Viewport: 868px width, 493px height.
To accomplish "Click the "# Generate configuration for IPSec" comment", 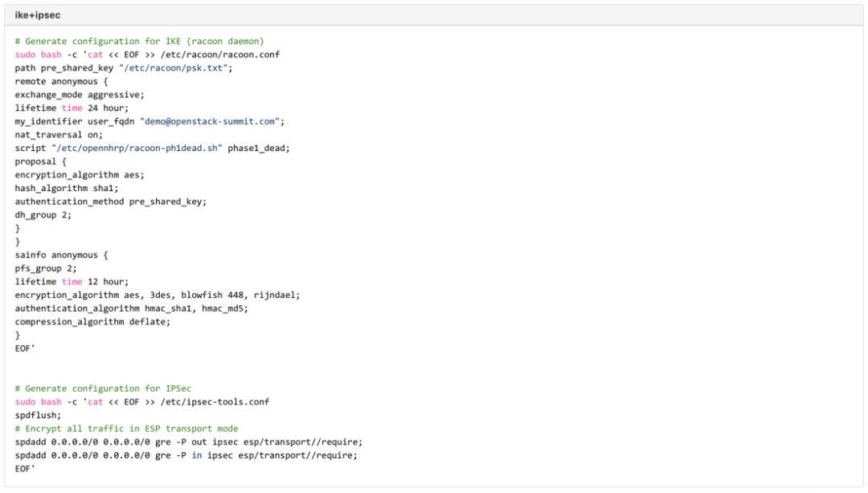I will (x=103, y=389).
